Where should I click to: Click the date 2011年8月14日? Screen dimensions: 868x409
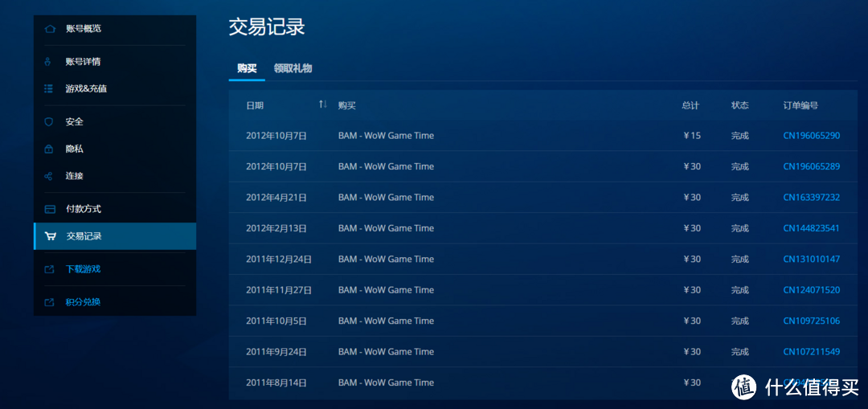276,383
